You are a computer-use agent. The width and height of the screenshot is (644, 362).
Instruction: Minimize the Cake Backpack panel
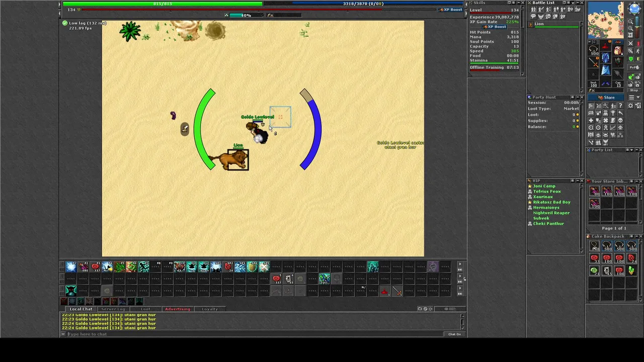[x=637, y=236]
